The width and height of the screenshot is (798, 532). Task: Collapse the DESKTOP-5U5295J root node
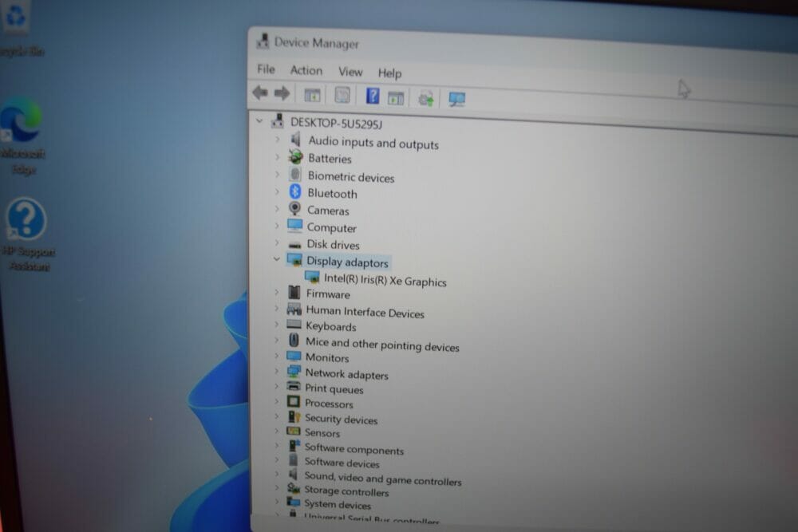259,121
